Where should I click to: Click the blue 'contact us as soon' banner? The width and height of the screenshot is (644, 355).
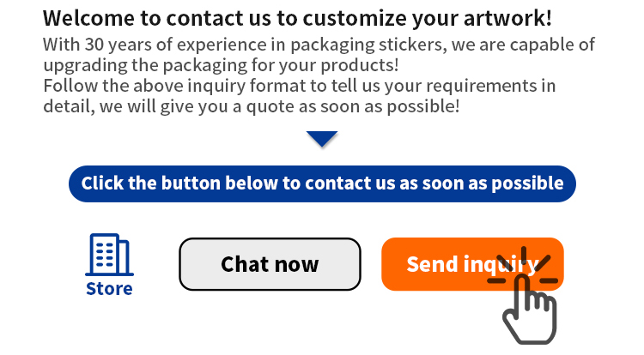pos(322,184)
